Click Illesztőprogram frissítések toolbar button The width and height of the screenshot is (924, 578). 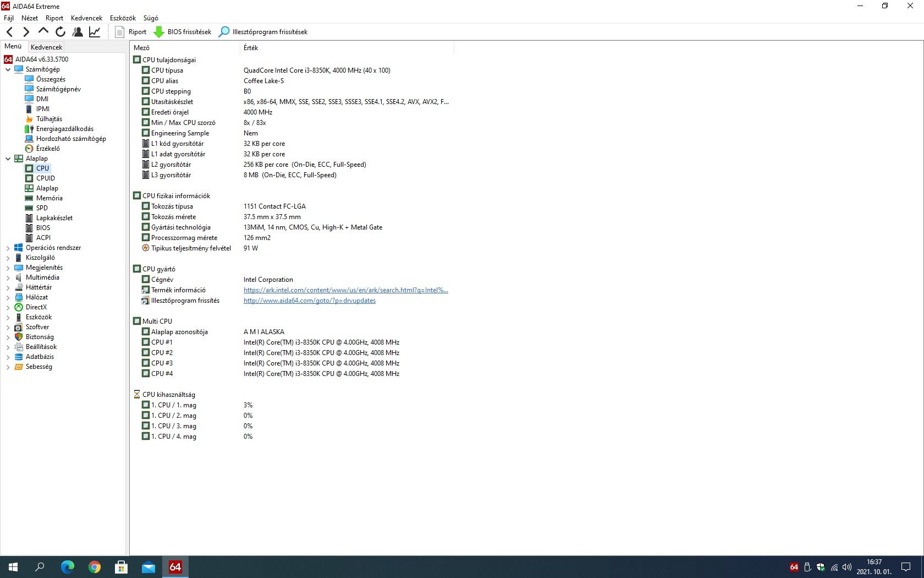click(x=263, y=32)
